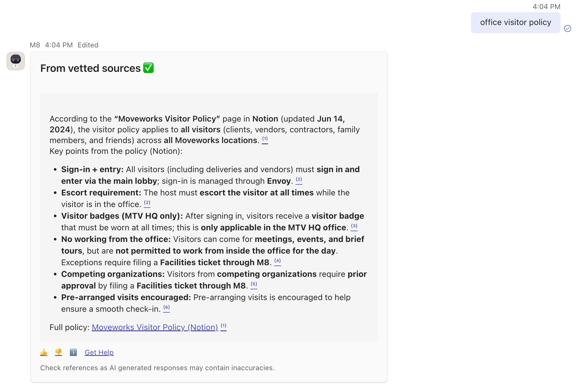Open citation 6 on pre-arranged visits
Image resolution: width=581 pixels, height=392 pixels.
point(166,308)
